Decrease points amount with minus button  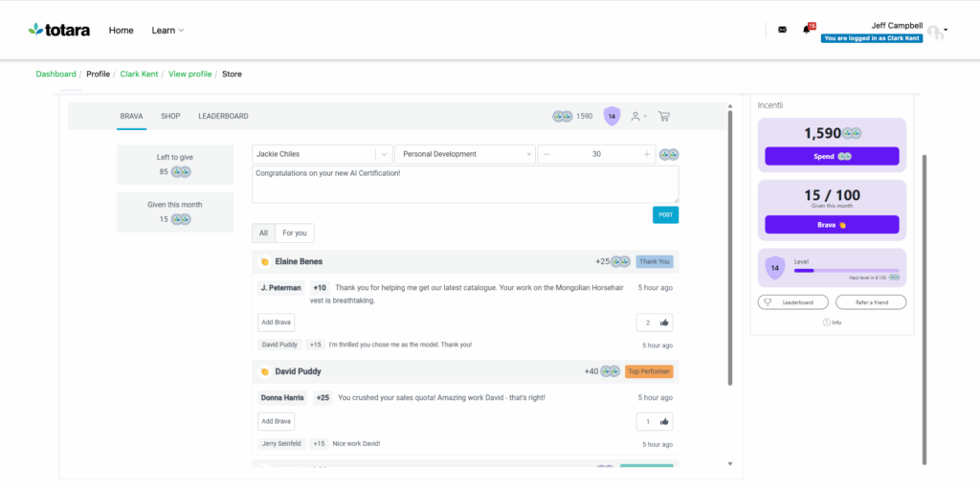pyautogui.click(x=546, y=154)
